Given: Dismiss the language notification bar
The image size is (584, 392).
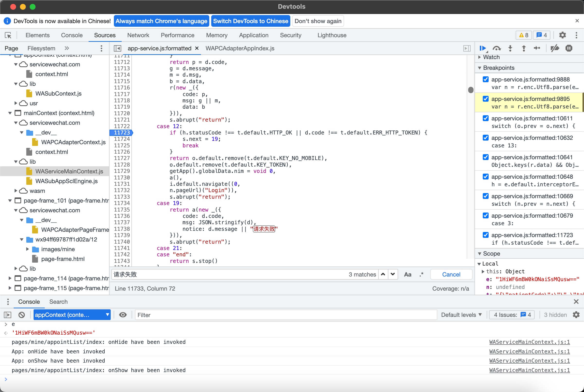Looking at the screenshot, I should coord(577,21).
